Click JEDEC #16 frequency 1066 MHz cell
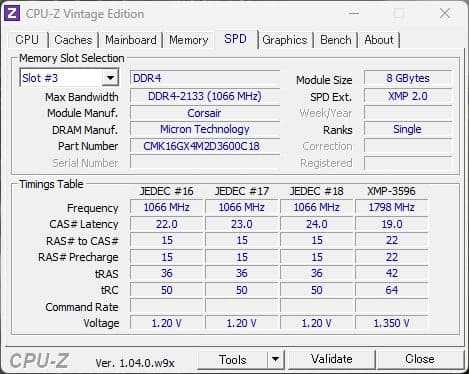Viewport: 469px width, 374px height. 167,207
